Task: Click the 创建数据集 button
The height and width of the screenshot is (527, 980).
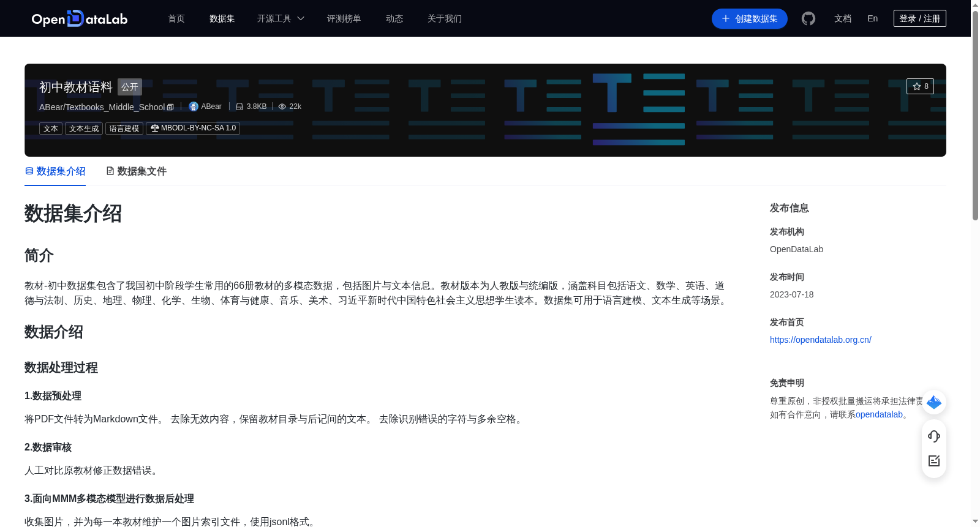Action: (x=750, y=18)
